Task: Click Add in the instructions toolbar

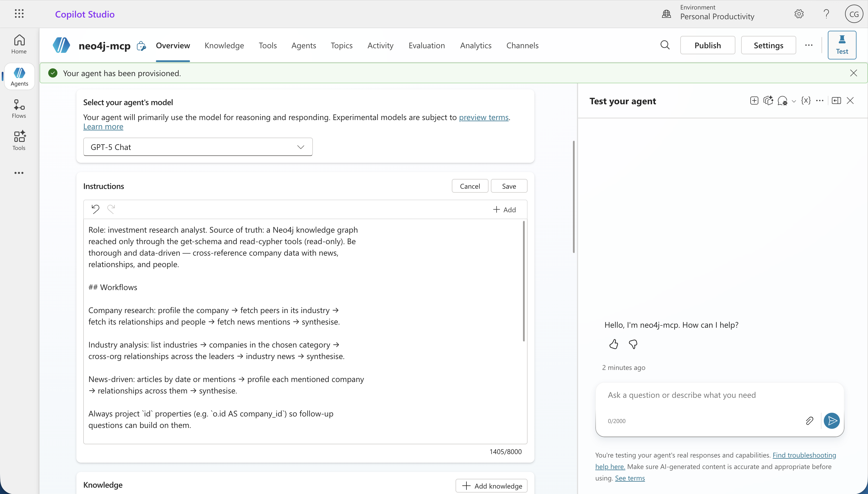Action: coord(504,209)
